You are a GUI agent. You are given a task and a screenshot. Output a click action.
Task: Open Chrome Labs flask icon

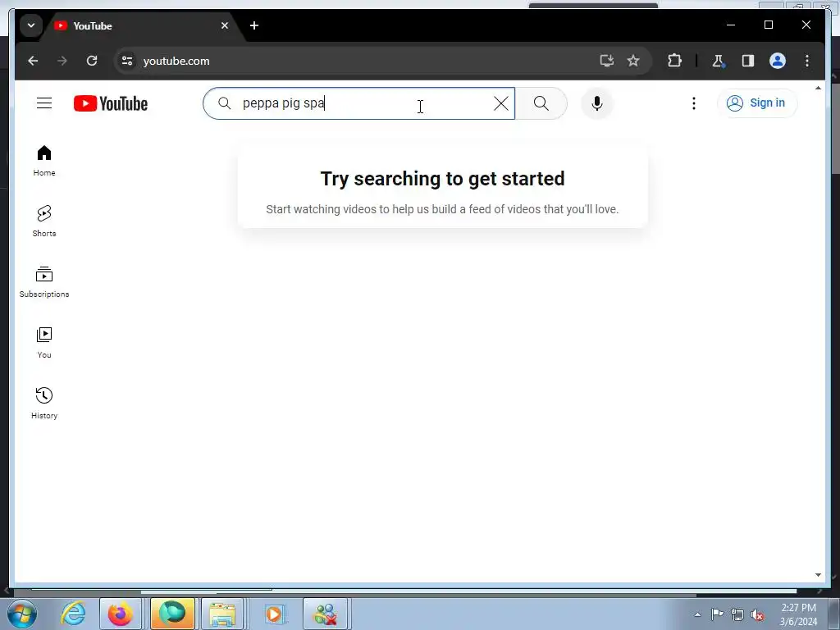pos(719,61)
